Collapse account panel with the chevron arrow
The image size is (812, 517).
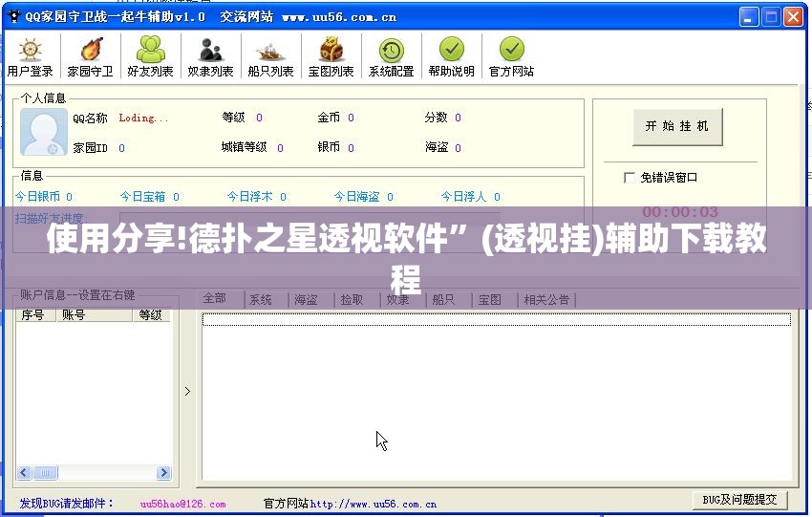(187, 391)
